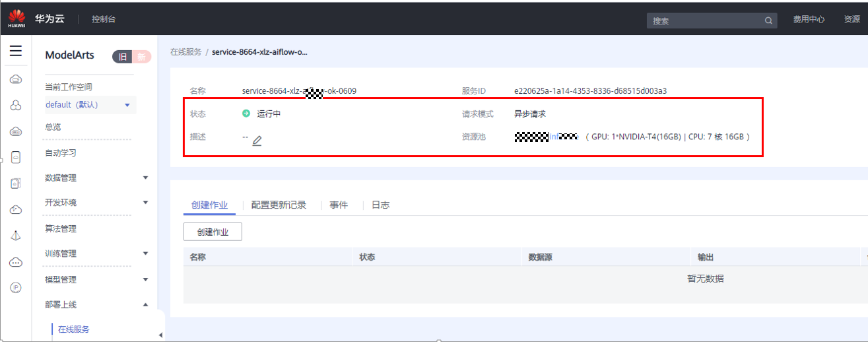Switch to the new (新) console version

pyautogui.click(x=141, y=57)
